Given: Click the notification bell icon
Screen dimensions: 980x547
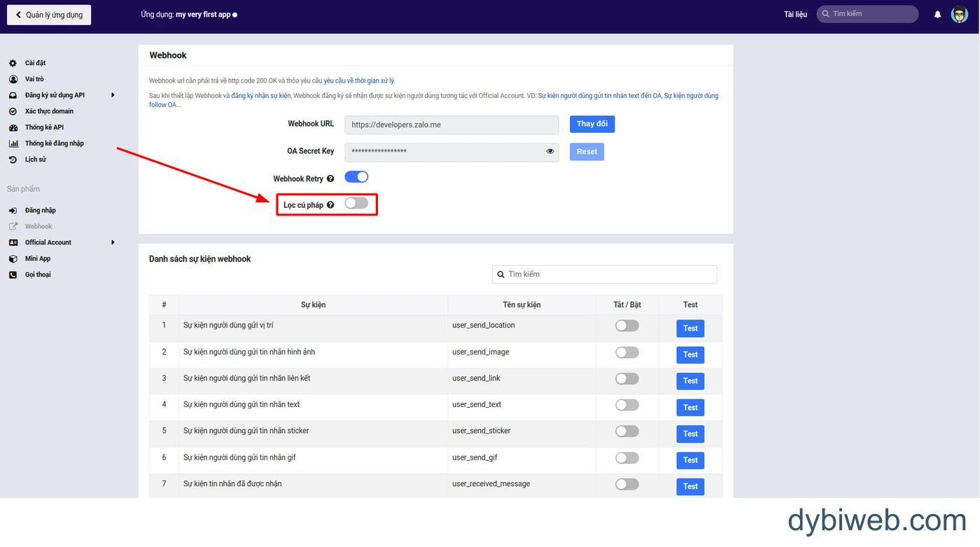Looking at the screenshot, I should click(x=938, y=15).
